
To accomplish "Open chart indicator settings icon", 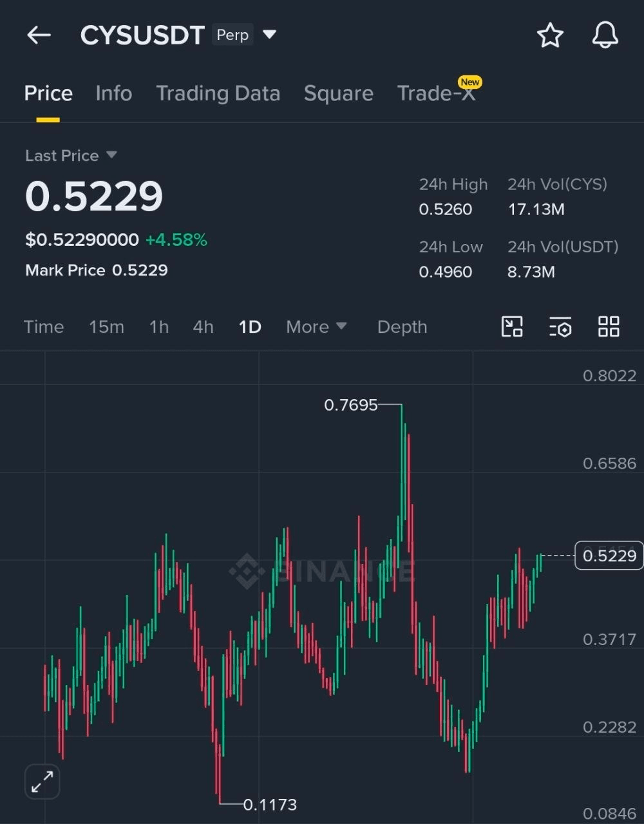I will tap(560, 327).
